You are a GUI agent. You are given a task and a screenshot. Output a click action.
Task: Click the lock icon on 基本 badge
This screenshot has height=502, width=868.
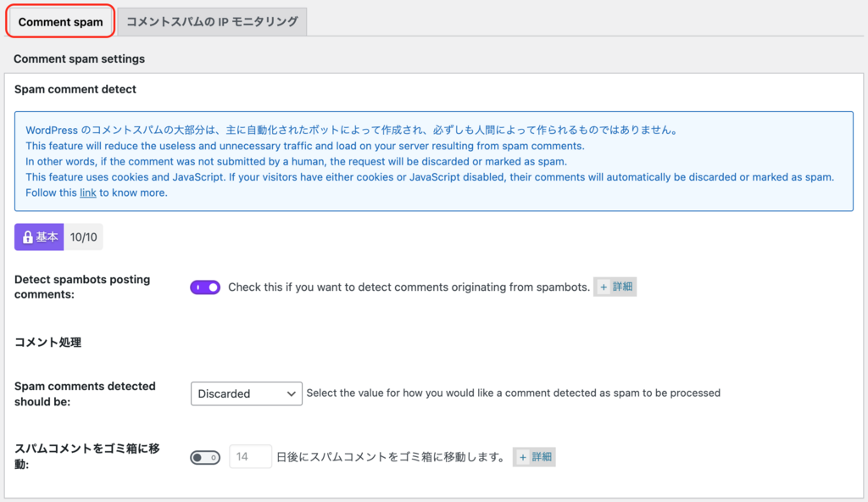[28, 237]
